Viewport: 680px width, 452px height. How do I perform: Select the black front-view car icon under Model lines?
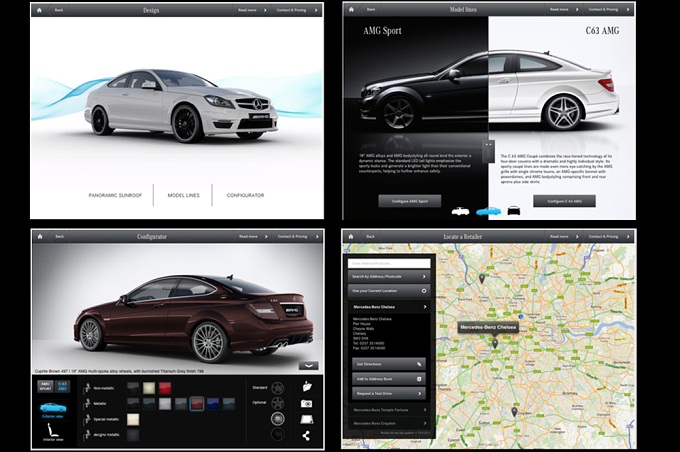[x=514, y=211]
